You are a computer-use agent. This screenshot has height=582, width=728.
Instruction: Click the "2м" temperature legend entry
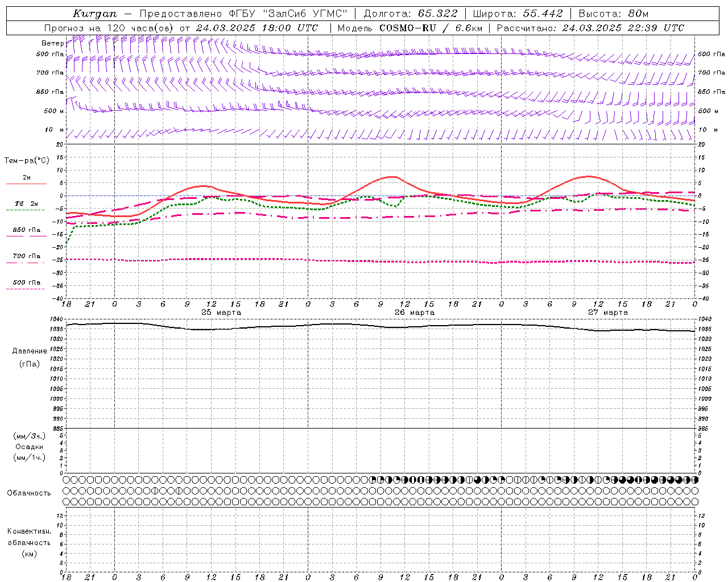[x=27, y=177]
